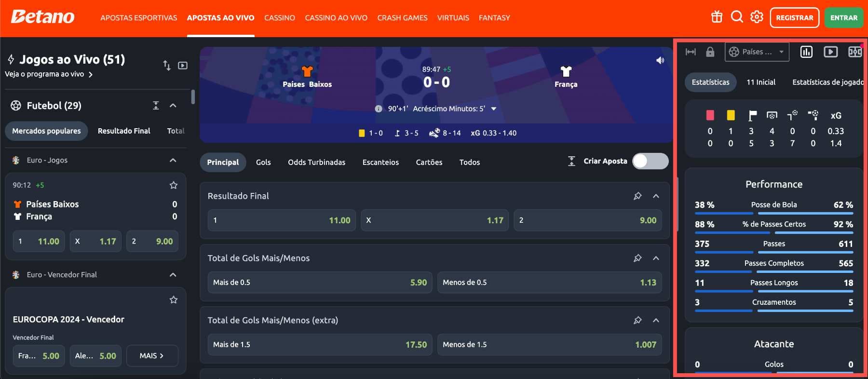Pin the Total de Gols Mais/Menos (extra) market

637,320
